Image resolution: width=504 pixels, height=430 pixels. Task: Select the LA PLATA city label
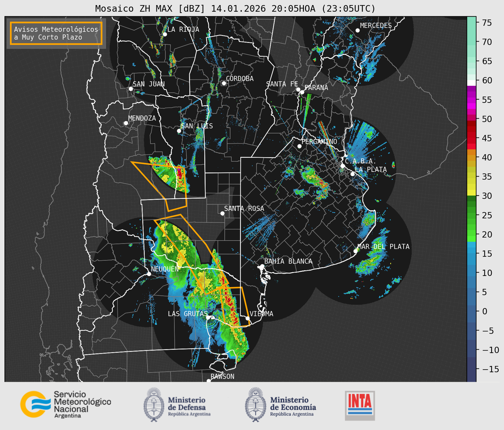[371, 169]
